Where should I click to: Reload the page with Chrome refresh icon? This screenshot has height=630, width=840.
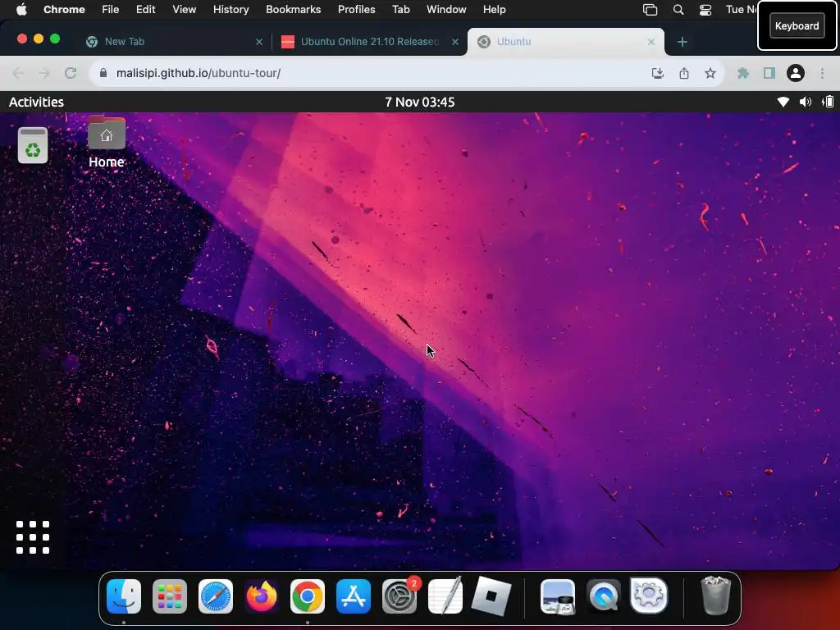coord(71,73)
